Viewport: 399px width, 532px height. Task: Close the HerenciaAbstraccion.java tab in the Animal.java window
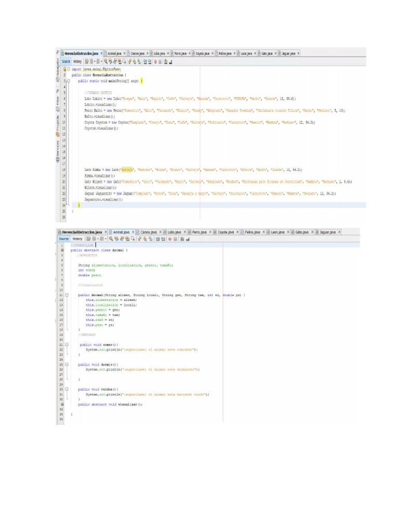(106, 232)
